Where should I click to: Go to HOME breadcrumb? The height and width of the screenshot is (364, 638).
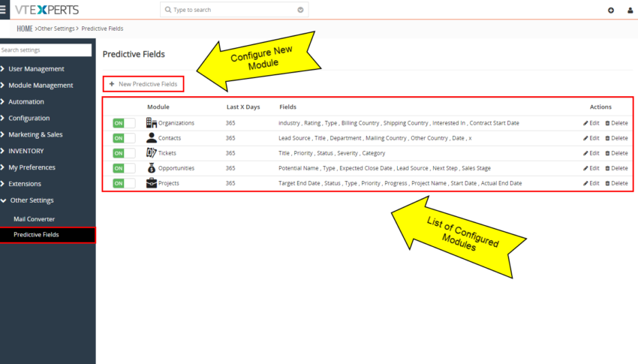(x=25, y=29)
